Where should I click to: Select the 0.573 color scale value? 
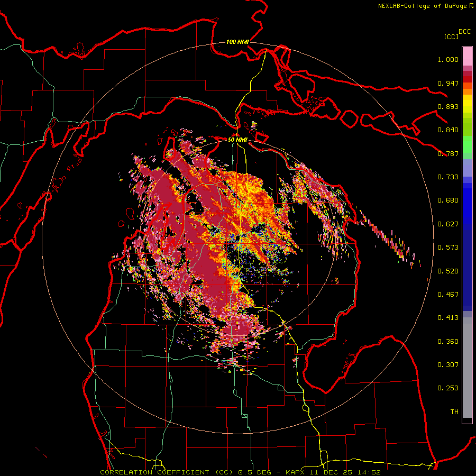point(448,248)
